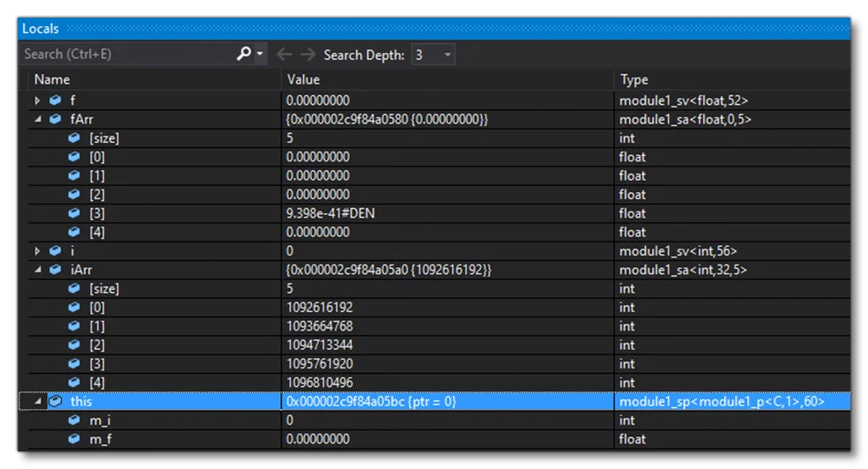This screenshot has width=868, height=469.
Task: Select value 1093664768
Action: pos(319,326)
